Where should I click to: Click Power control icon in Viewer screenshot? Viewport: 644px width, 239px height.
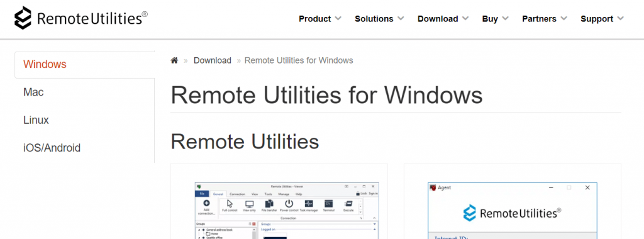coord(289,204)
